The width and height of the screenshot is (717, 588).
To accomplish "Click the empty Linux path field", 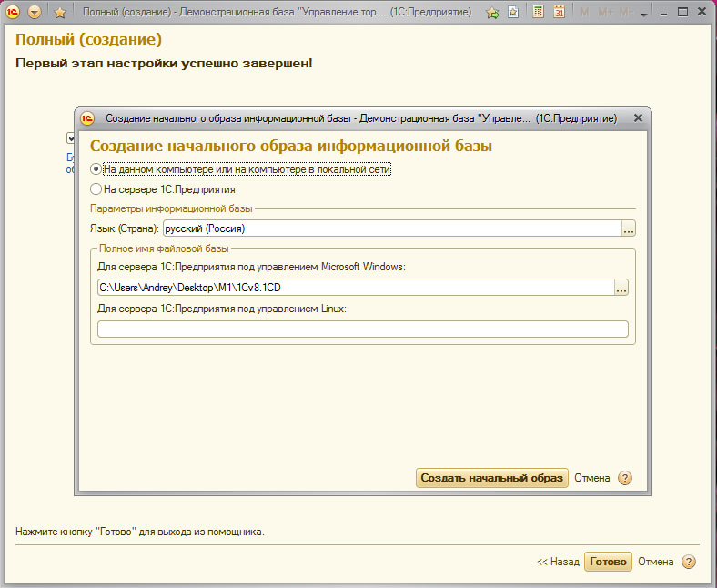I will tap(363, 329).
